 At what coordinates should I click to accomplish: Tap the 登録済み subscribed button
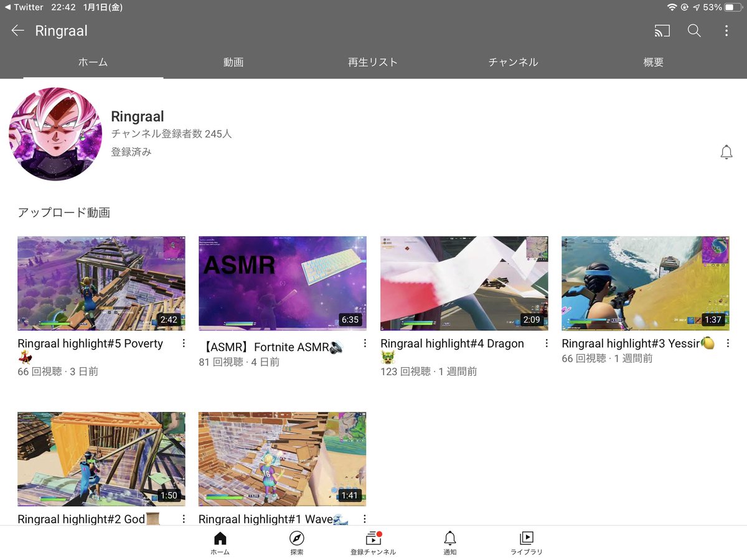(131, 152)
